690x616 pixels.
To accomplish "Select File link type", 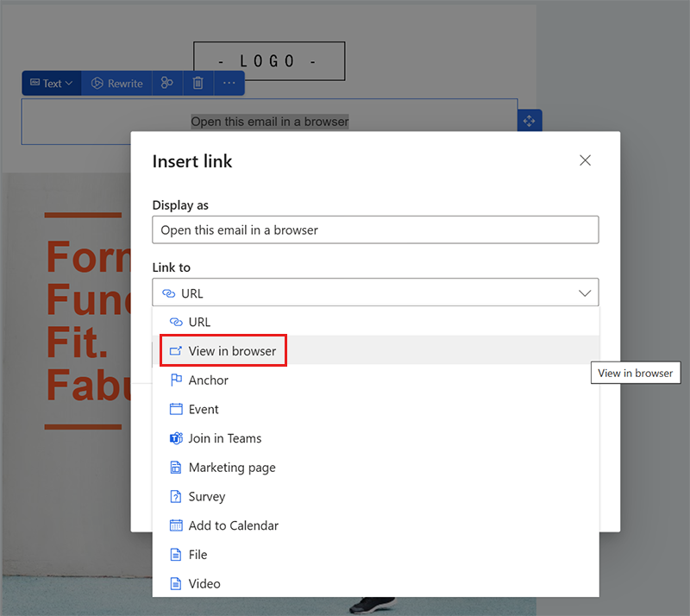I will click(375, 555).
